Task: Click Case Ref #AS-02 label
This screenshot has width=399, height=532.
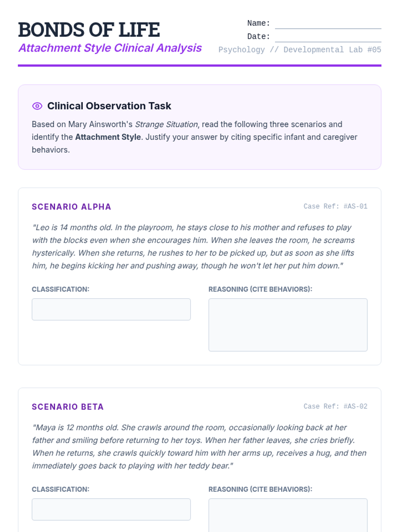Action: [335, 406]
